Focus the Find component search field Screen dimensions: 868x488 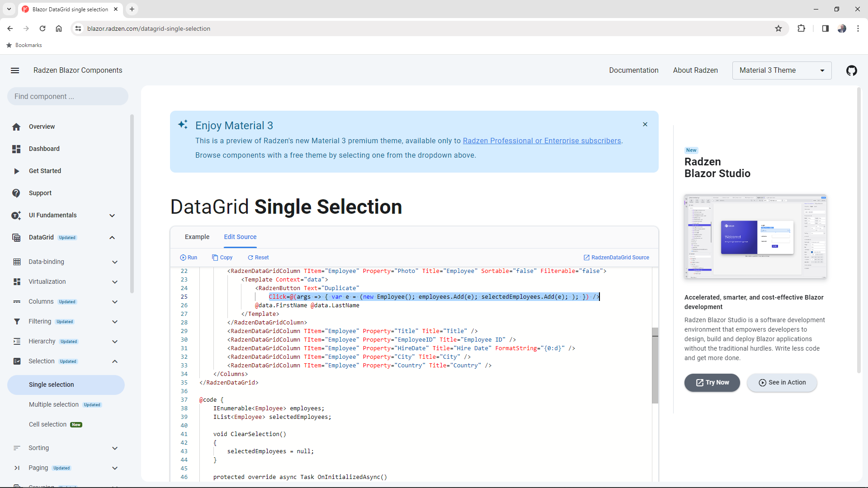coord(68,96)
